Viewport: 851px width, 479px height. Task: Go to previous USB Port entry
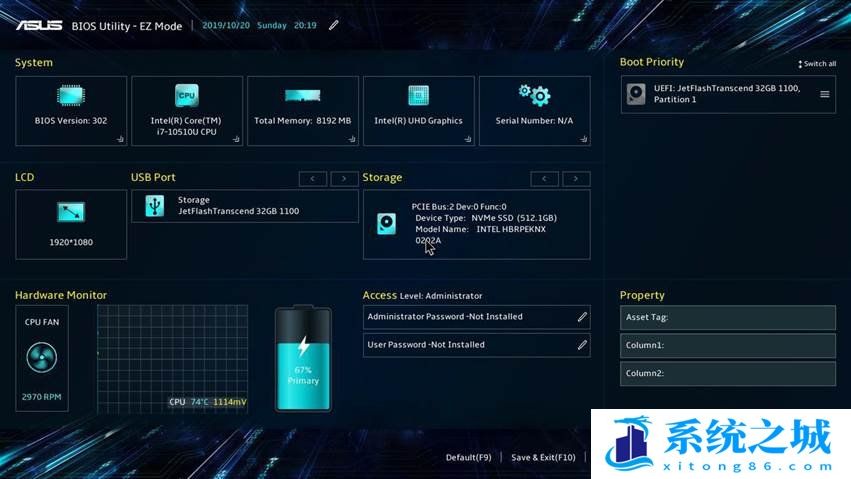[313, 178]
